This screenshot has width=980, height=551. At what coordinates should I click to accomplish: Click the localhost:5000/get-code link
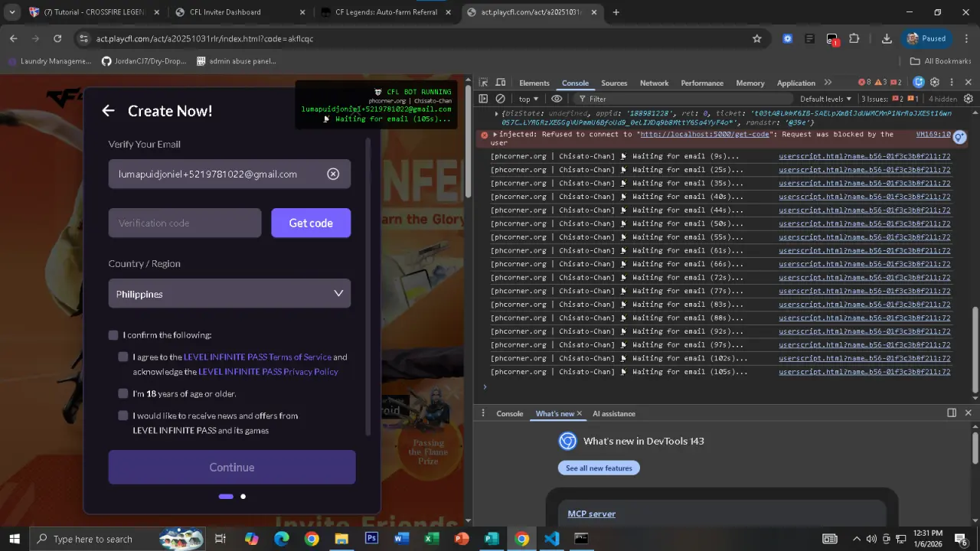point(704,134)
